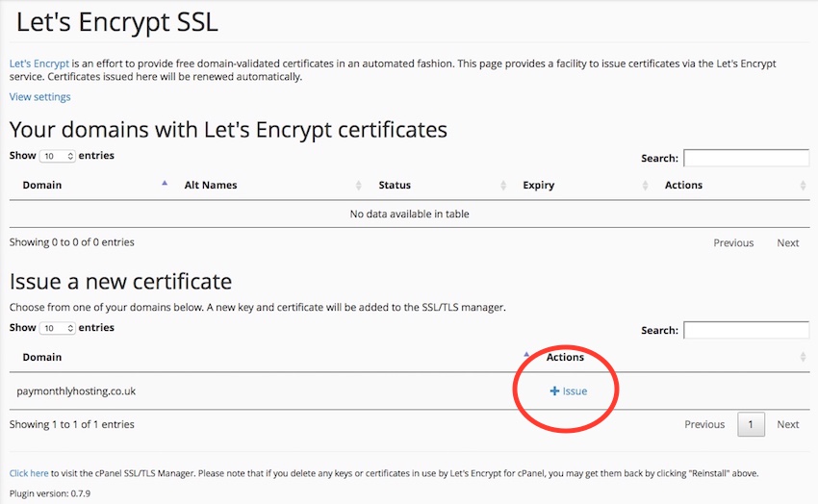The width and height of the screenshot is (818, 504).
Task: Select 'Showing 1 to 1 of 1 entries' text
Action: pyautogui.click(x=71, y=424)
